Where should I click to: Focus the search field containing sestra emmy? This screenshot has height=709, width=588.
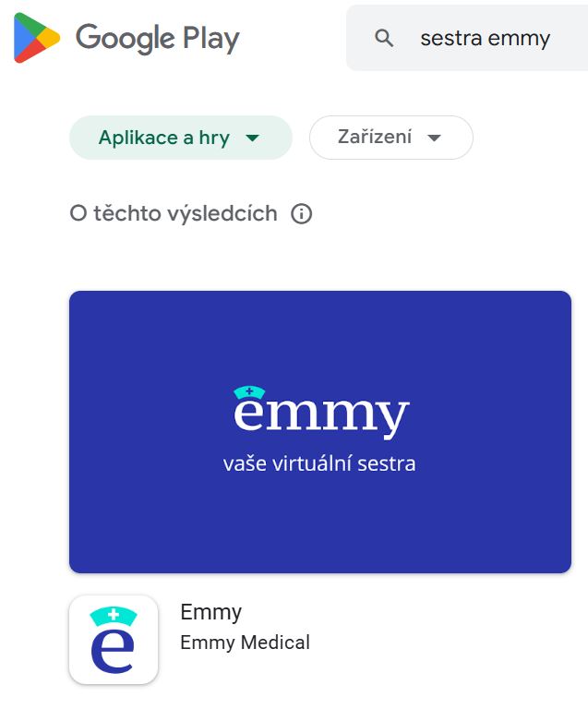click(x=467, y=38)
